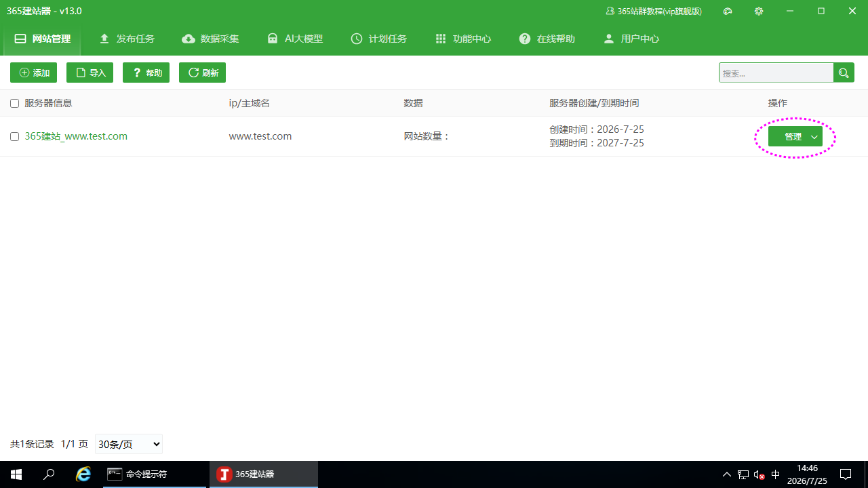This screenshot has width=868, height=488.
Task: Click the 共1条记录 record count text
Action: pos(32,444)
